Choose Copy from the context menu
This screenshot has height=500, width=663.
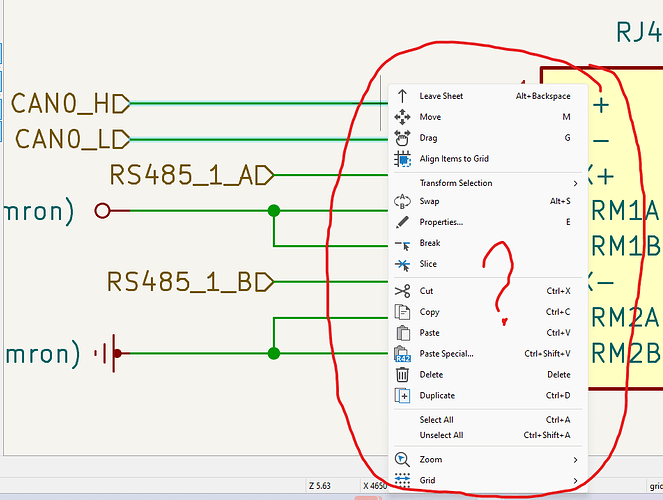point(488,312)
